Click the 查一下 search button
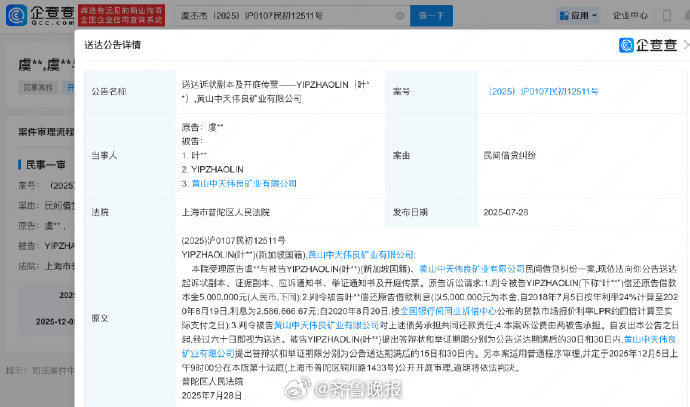690x407 pixels. [x=431, y=16]
